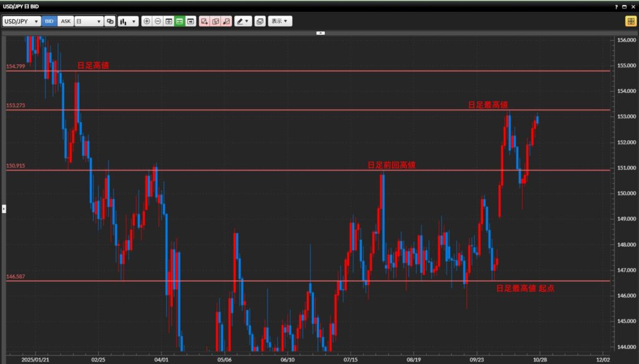Click the chart copy icon before 表示

[260, 21]
